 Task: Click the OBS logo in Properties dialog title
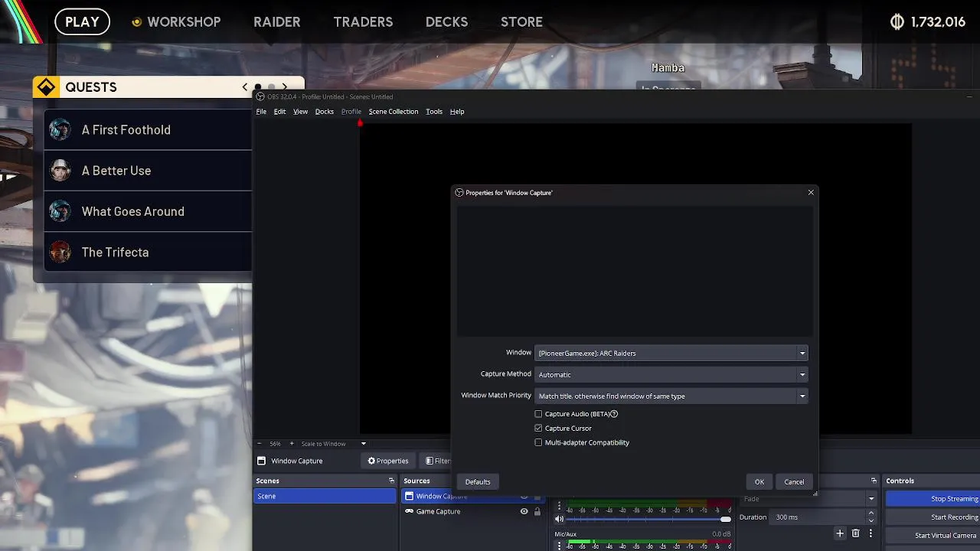click(x=459, y=193)
